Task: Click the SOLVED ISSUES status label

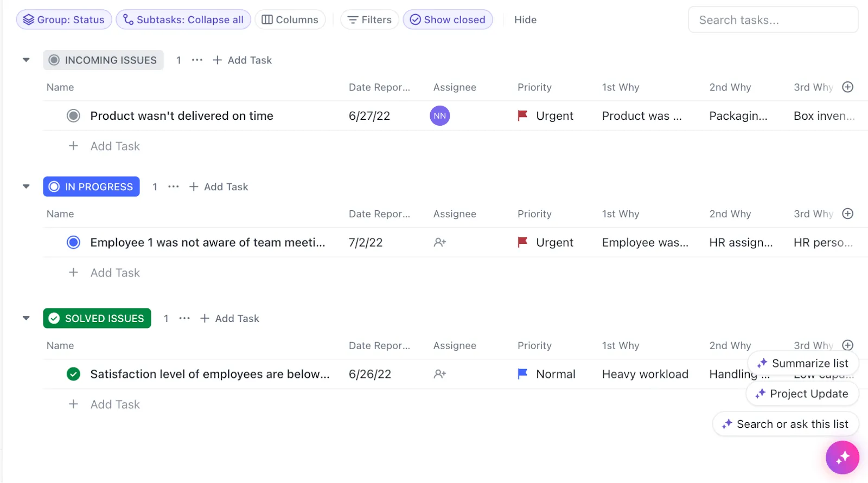Action: pos(97,318)
